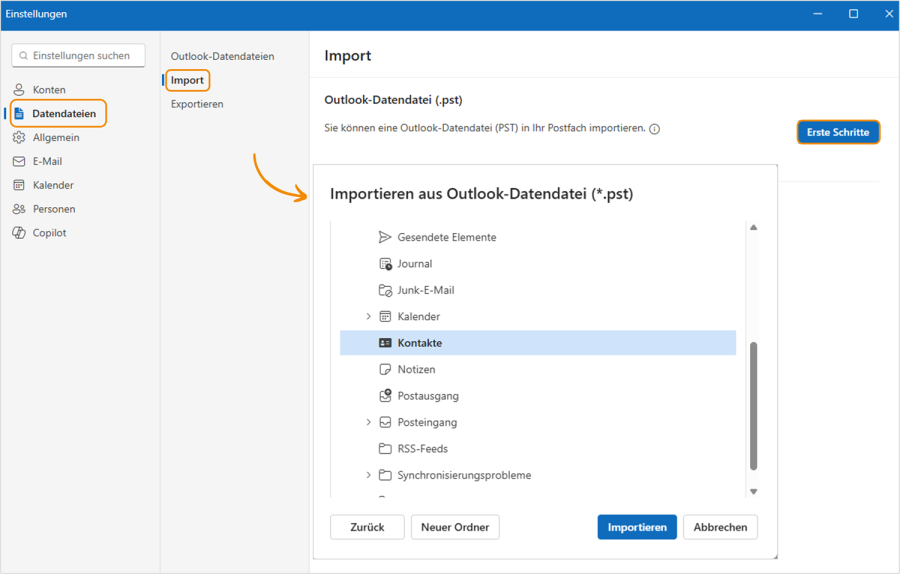This screenshot has width=900, height=574.
Task: Click the Personen people icon
Action: click(19, 209)
